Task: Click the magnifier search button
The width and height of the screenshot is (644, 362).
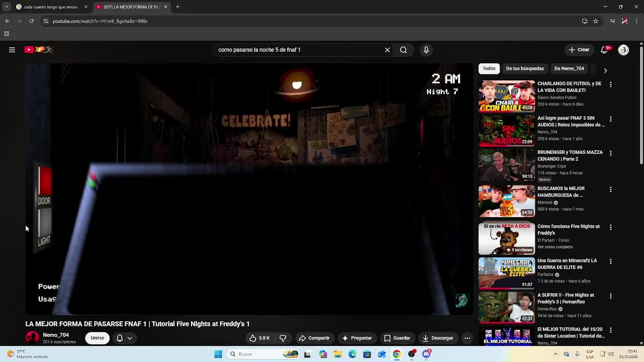Action: point(404,50)
